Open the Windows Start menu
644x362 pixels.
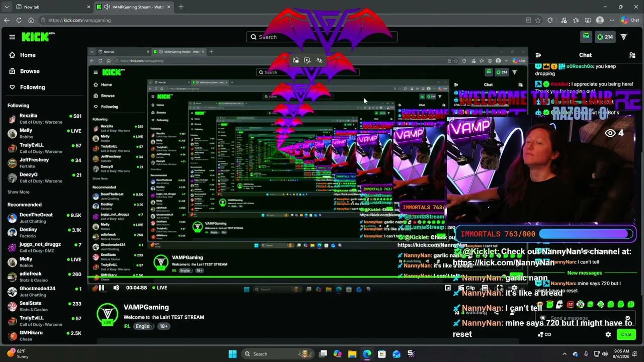[232, 354]
